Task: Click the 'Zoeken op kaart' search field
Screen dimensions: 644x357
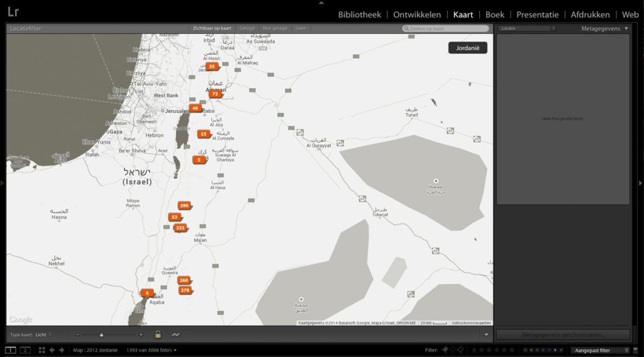Action: click(446, 28)
